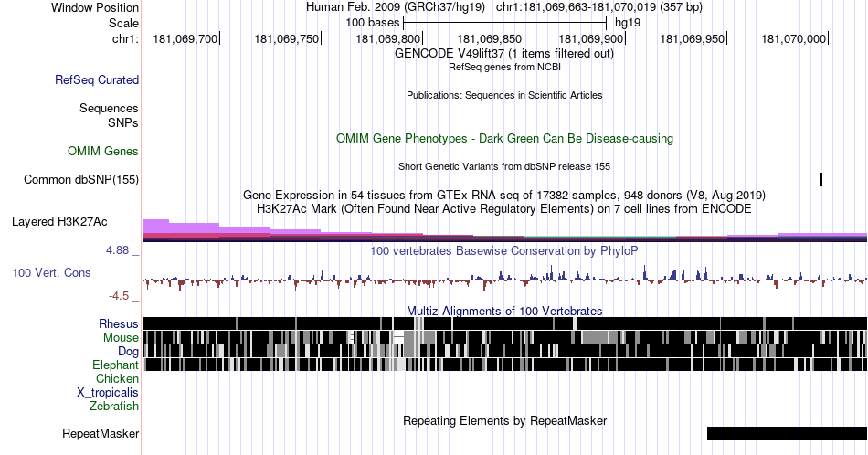Click the Rhesus alignment row label
This screenshot has width=868, height=455.
point(119,323)
